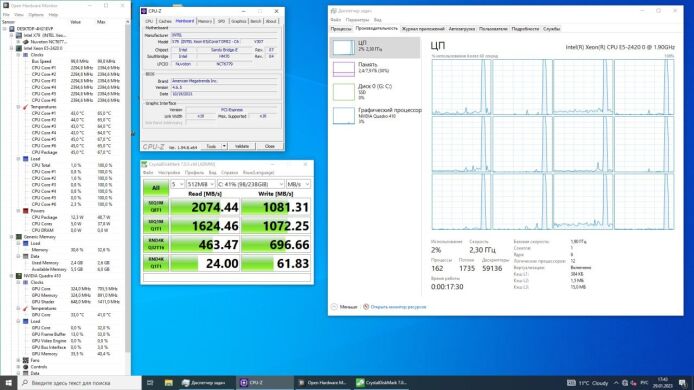This screenshot has width=694, height=390.
Task: Click the NVIDIA Quadro 410 icon in the sensor tree
Action: 19,276
